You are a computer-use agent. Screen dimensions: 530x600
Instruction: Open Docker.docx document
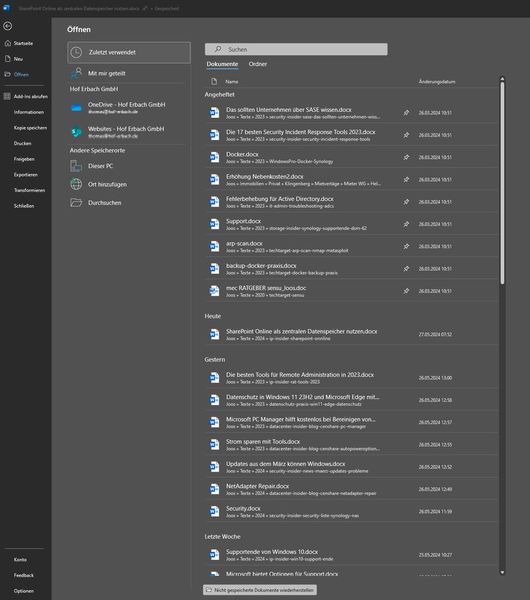click(x=351, y=157)
